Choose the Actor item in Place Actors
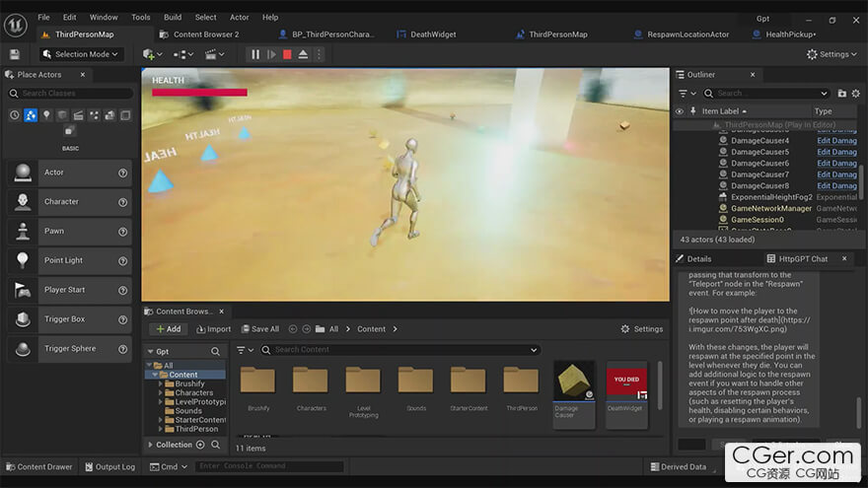This screenshot has height=488, width=868. [70, 173]
